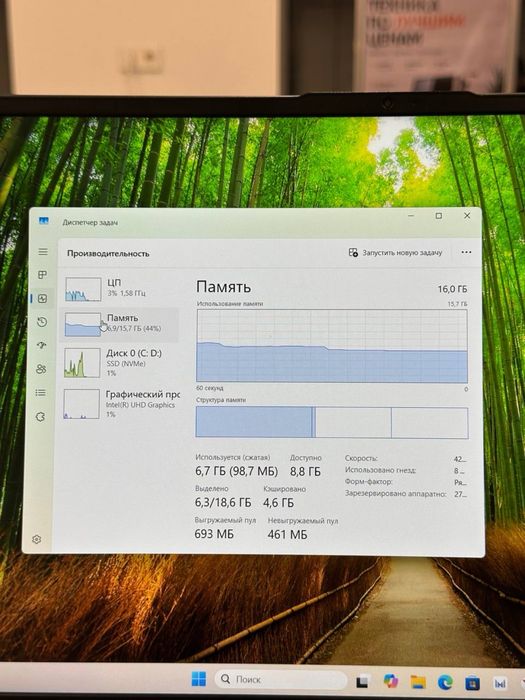The image size is (525, 700).
Task: Click the 'SSD (NVMe)' text
Action: tap(126, 363)
